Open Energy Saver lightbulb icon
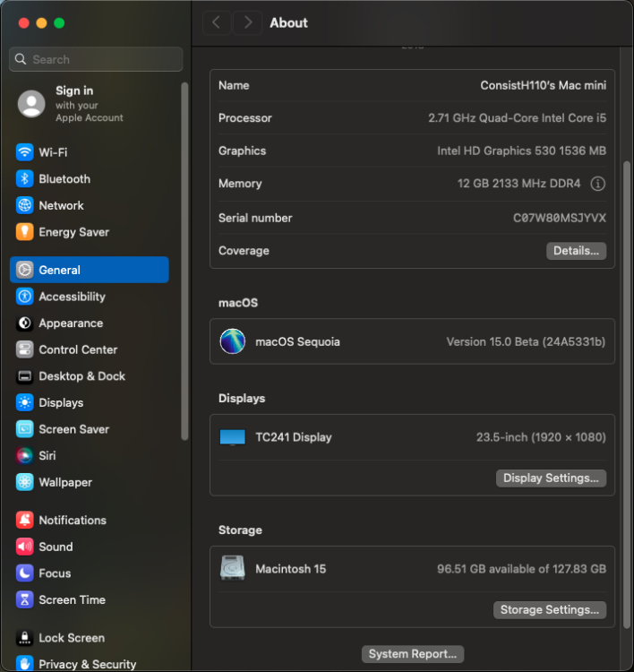Screen dimensions: 634x672 tap(24, 232)
